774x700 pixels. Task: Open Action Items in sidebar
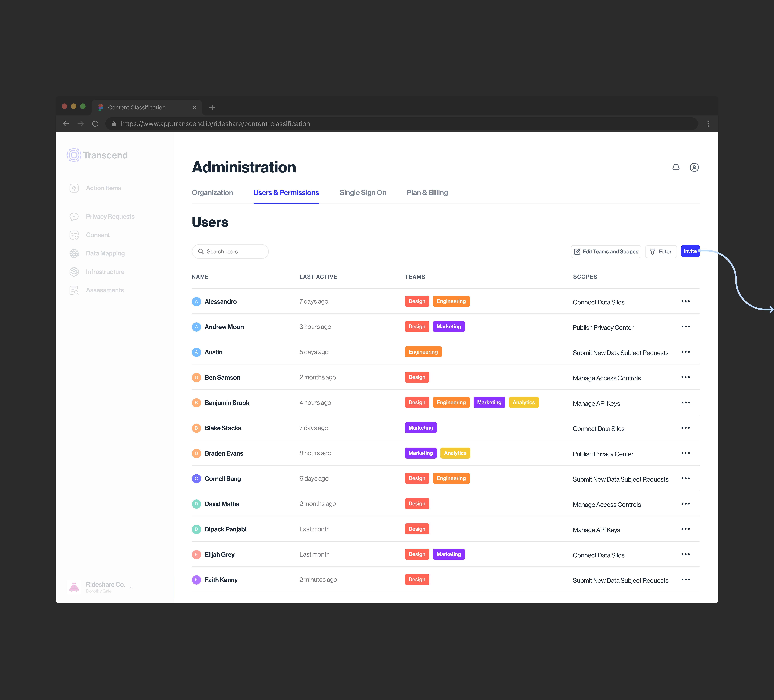(x=103, y=188)
